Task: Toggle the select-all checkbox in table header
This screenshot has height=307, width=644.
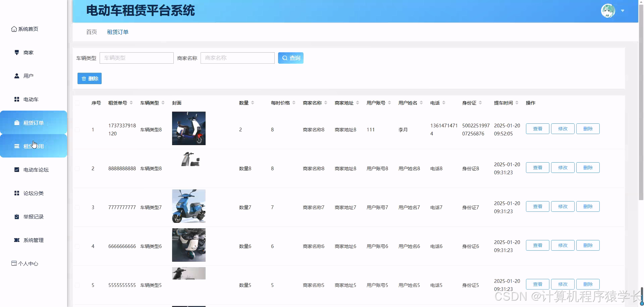Action: [77, 103]
